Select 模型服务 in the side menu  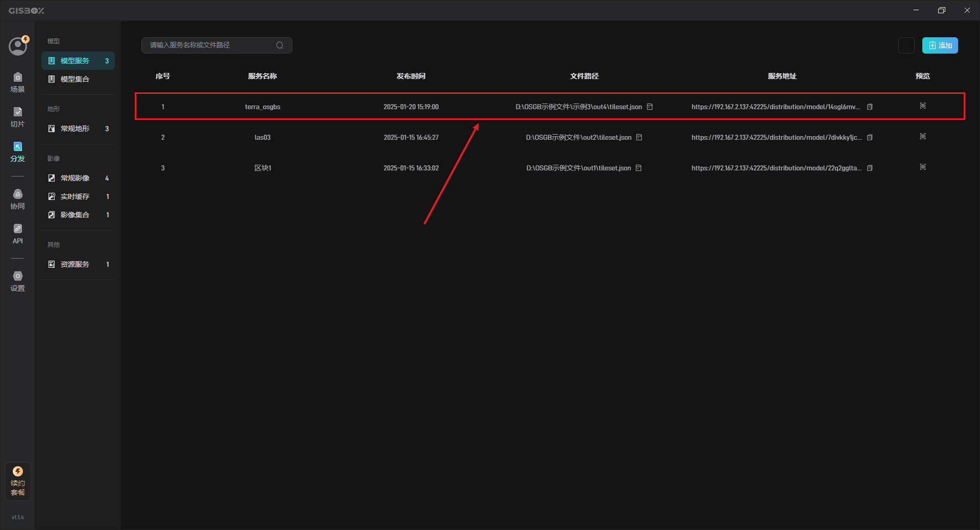(x=78, y=61)
